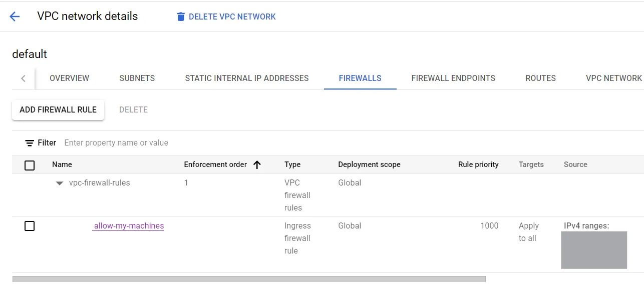Click the filter input to enter a property
The image size is (644, 293).
115,142
